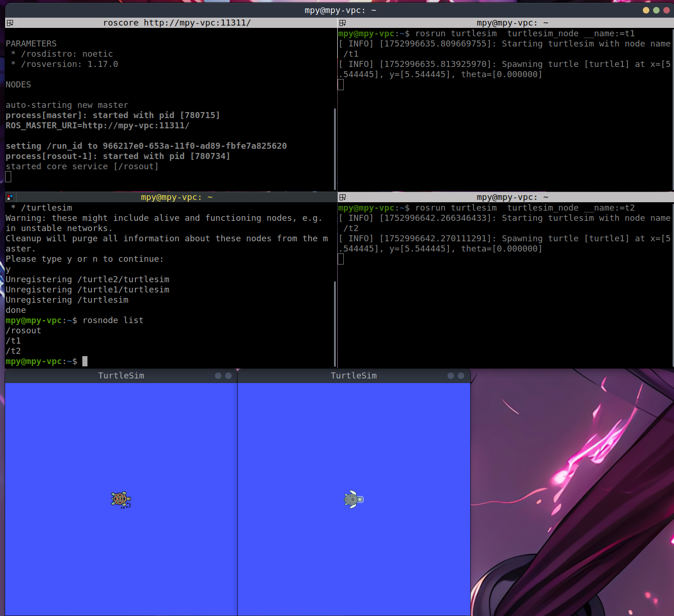Click rightmost title button of right TurtleSim window
The height and width of the screenshot is (616, 674).
click(x=461, y=376)
